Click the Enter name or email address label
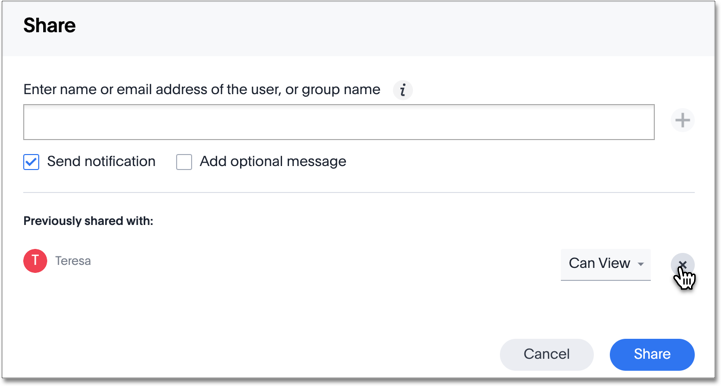The height and width of the screenshot is (386, 721). (202, 89)
